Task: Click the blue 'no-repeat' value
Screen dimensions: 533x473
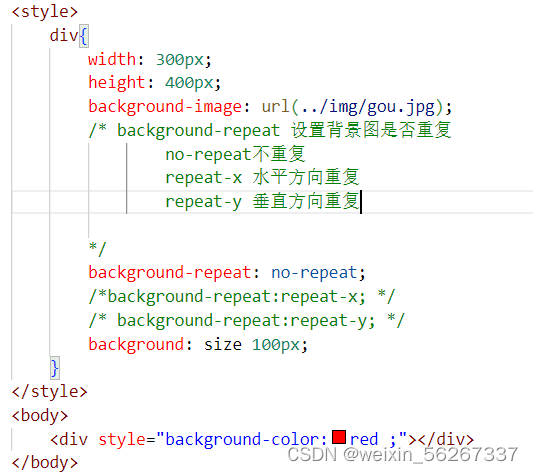Action: click(314, 273)
